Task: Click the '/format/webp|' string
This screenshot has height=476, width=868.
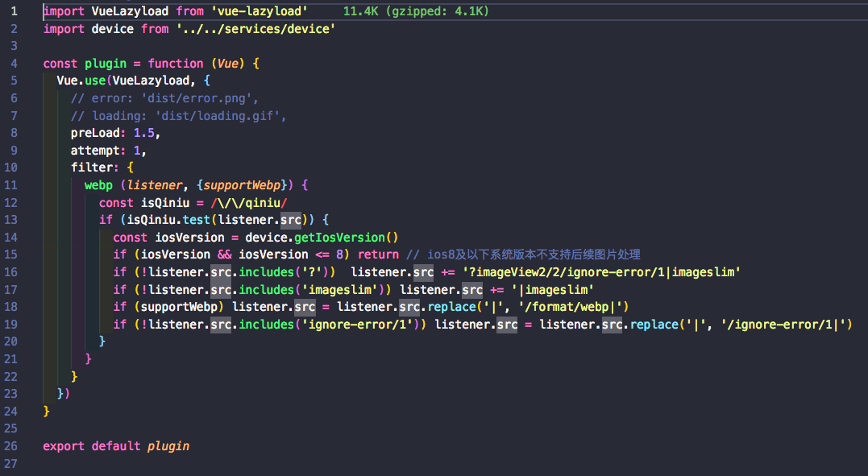Action: coord(570,307)
